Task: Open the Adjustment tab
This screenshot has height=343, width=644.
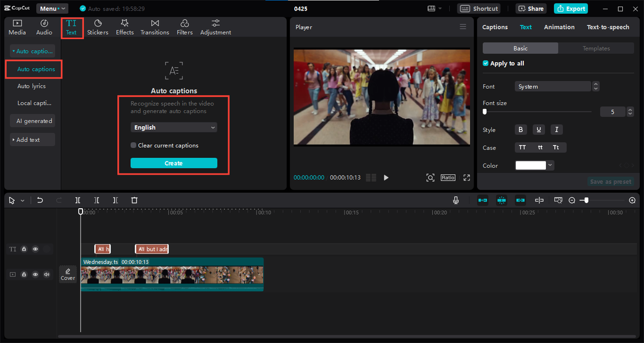Action: pyautogui.click(x=216, y=27)
